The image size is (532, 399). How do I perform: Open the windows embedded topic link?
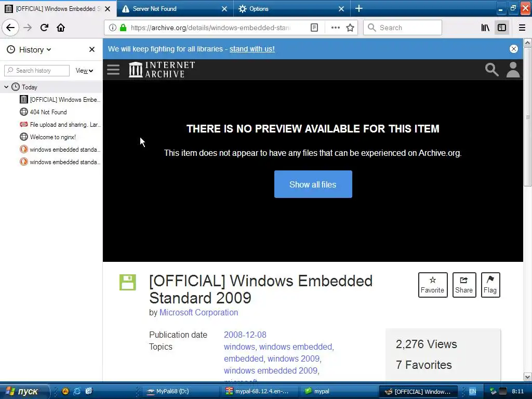296,347
